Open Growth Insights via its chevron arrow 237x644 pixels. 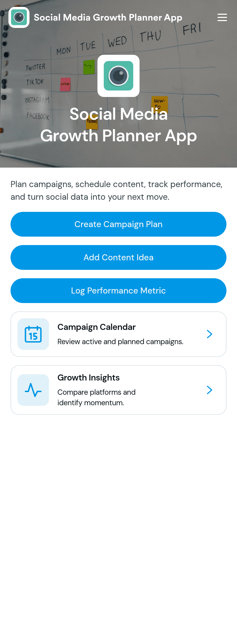pos(210,390)
